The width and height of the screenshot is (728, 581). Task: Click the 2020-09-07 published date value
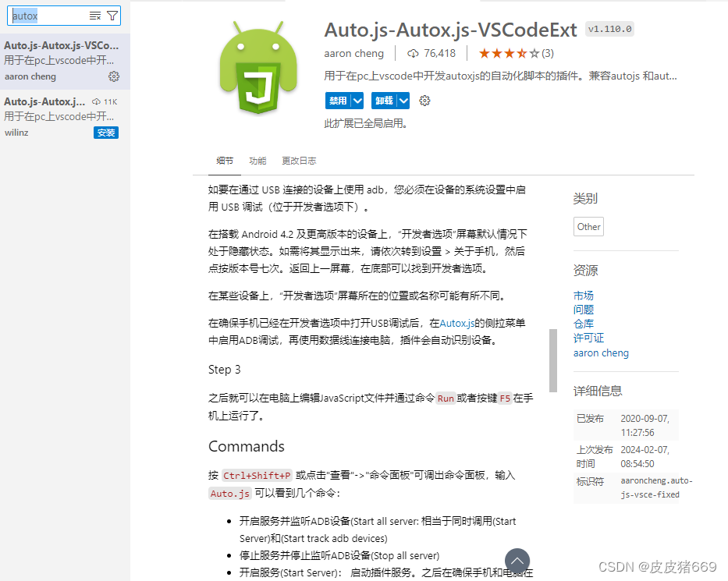coord(645,426)
